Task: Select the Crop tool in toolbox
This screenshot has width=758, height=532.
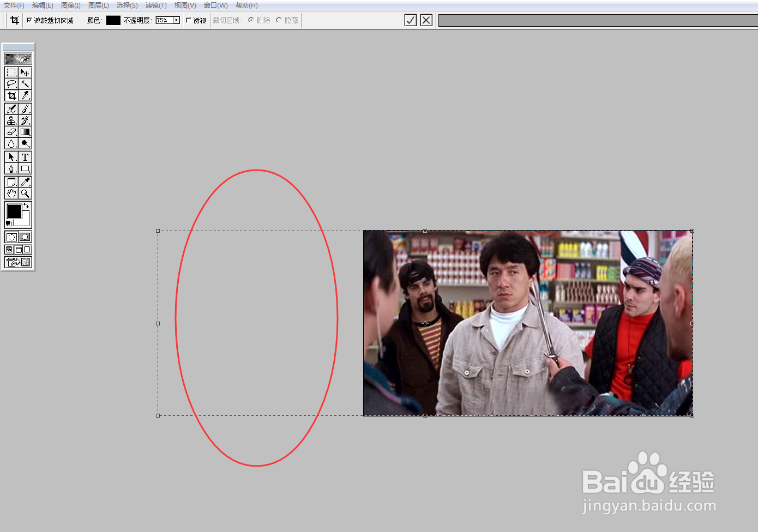Action: pos(11,95)
